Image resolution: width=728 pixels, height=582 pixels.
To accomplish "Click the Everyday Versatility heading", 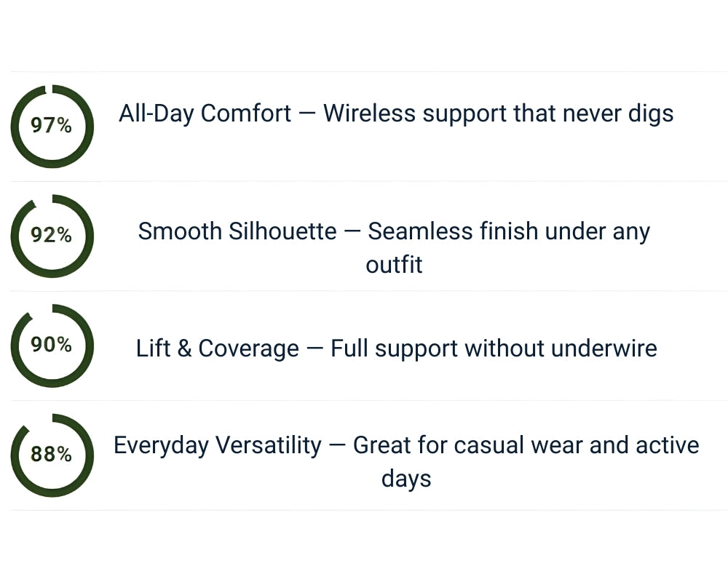I will click(x=217, y=445).
